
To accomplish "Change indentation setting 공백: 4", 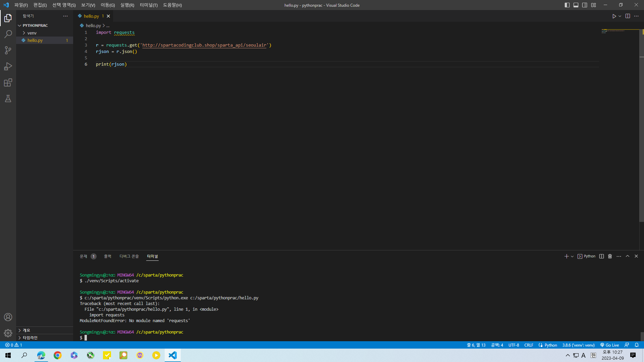I will pos(497,345).
